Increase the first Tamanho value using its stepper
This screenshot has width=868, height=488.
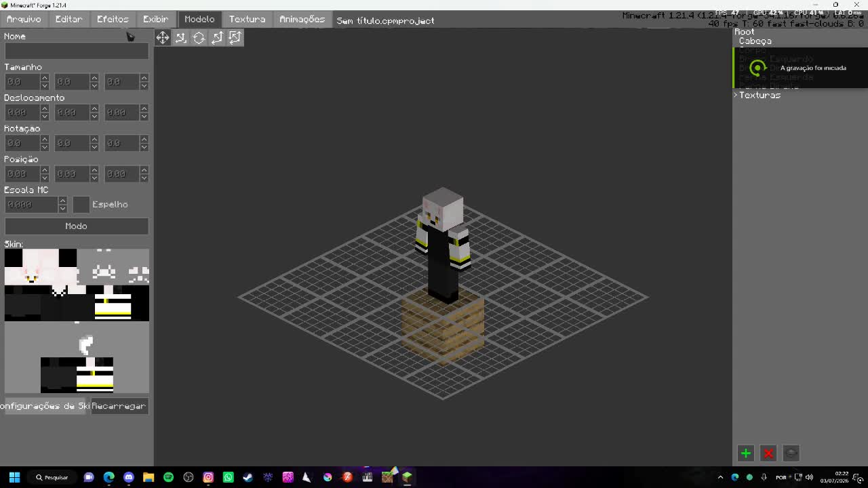click(45, 78)
